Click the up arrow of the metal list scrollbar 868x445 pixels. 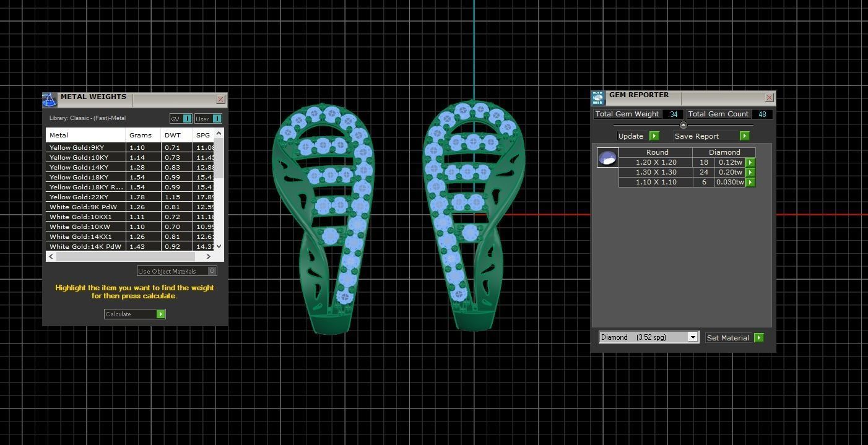pyautogui.click(x=219, y=134)
